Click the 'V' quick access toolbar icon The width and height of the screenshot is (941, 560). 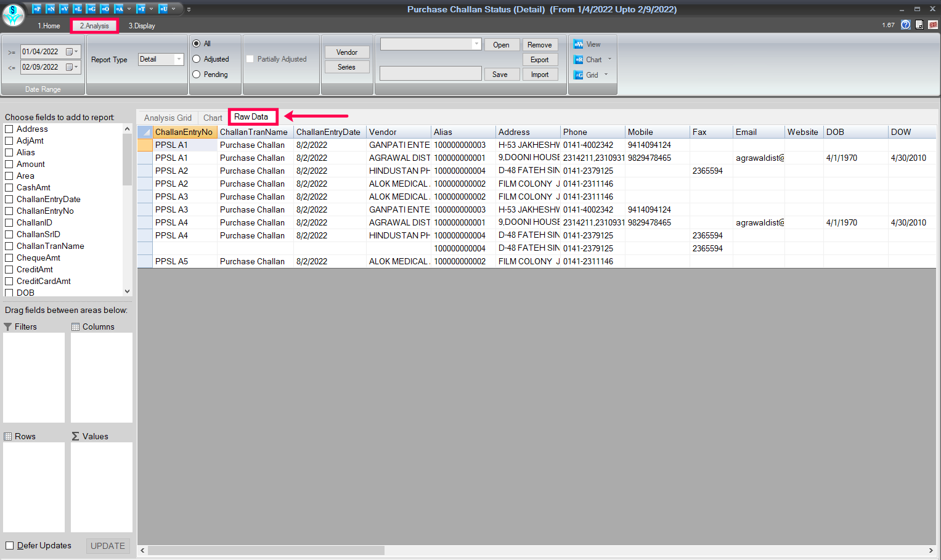coord(64,9)
